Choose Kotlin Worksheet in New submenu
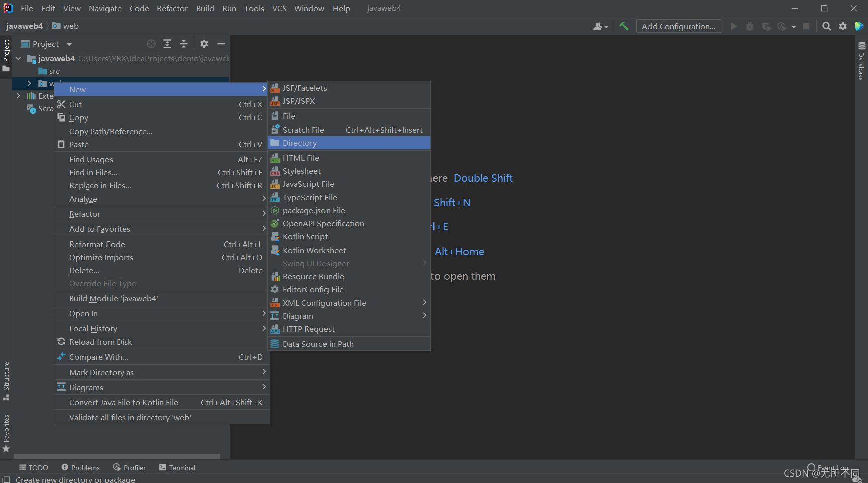 349,250
